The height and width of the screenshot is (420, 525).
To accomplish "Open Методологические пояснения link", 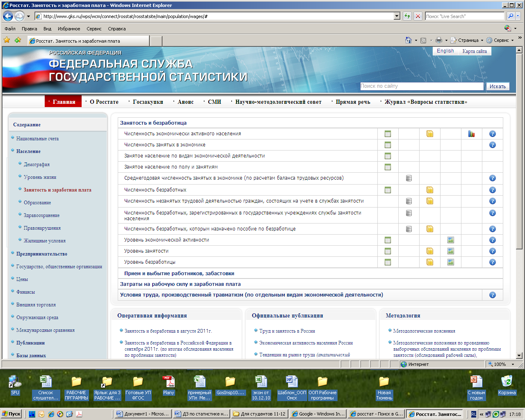I will click(424, 331).
